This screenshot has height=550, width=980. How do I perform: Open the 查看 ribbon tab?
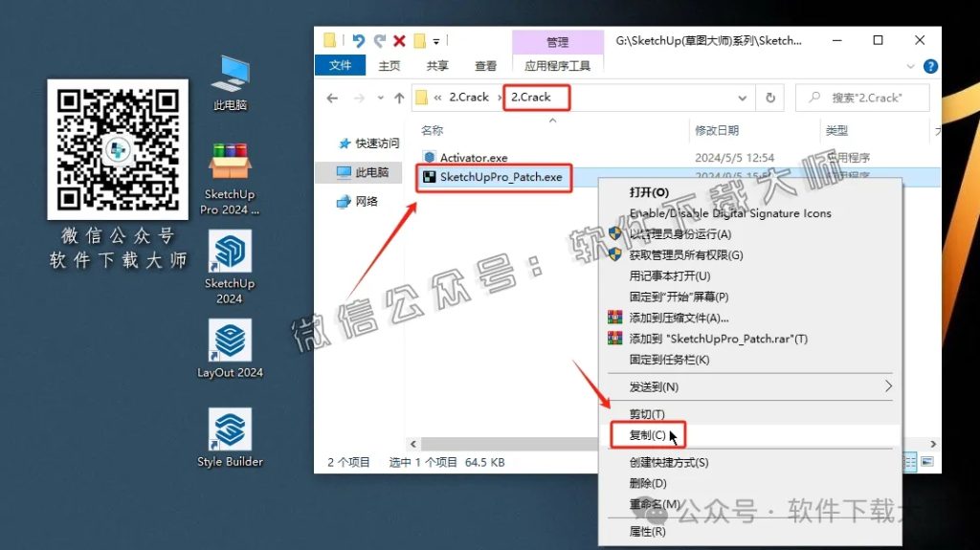(x=485, y=66)
